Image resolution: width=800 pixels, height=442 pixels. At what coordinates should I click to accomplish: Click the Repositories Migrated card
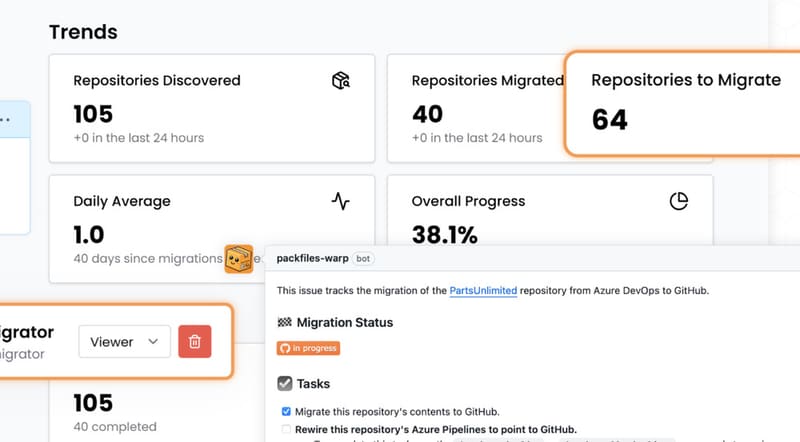click(475, 108)
